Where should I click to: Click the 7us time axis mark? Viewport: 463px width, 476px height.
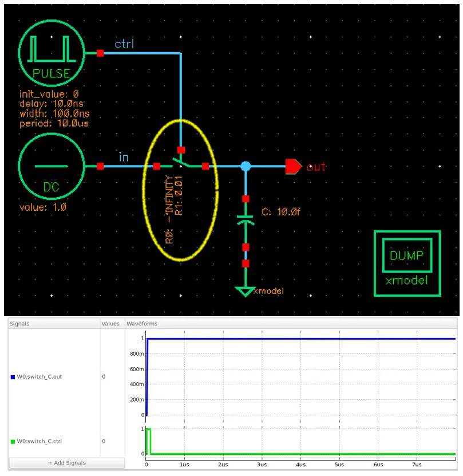click(417, 465)
